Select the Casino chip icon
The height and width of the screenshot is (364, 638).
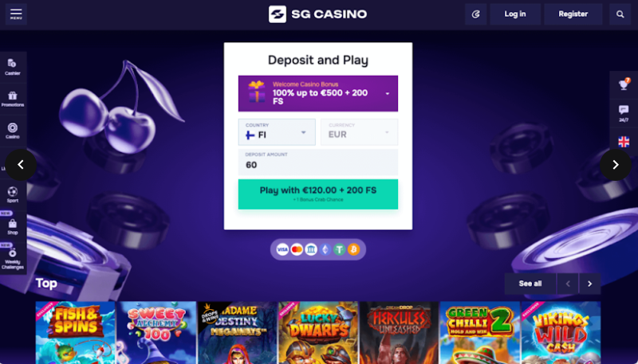click(x=13, y=131)
